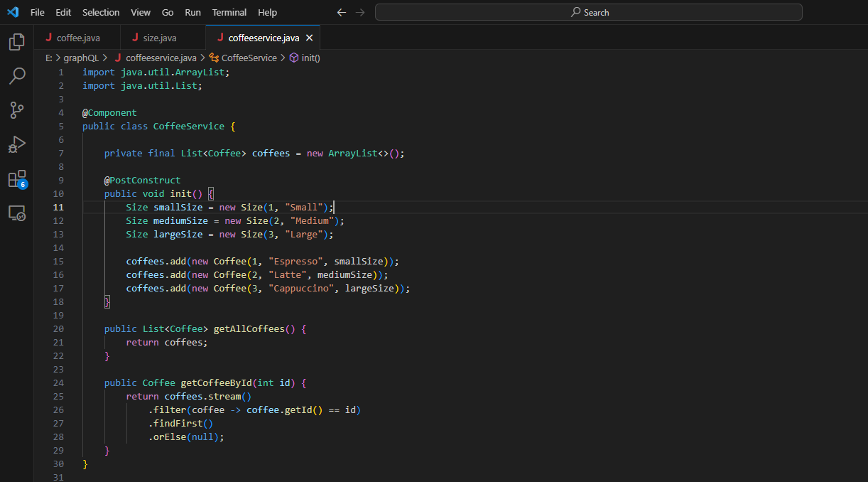Place cursor on the @PostConstruct annotation

pos(143,181)
